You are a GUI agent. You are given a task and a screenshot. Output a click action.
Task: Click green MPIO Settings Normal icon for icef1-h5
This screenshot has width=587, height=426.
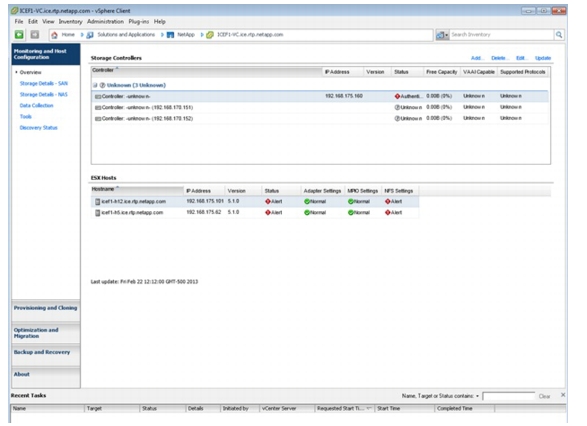350,213
